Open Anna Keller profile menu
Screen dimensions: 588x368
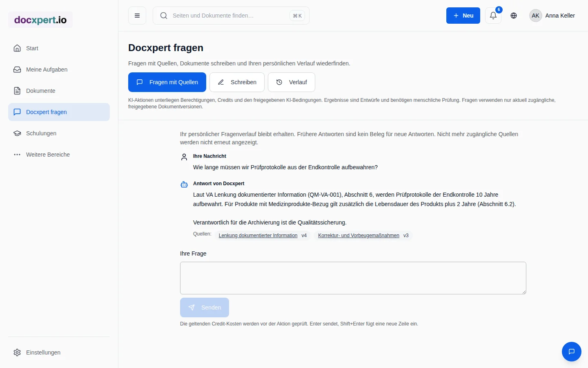[552, 16]
